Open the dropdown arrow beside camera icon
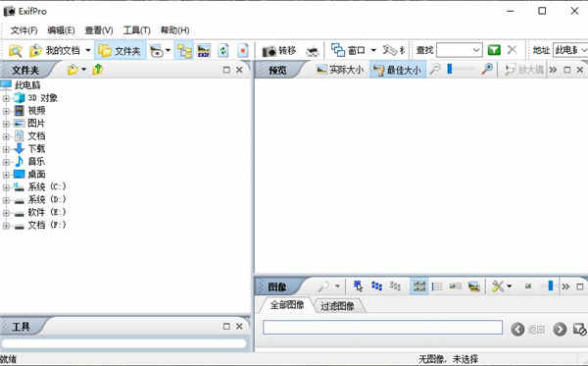This screenshot has height=366, width=588. click(x=168, y=50)
